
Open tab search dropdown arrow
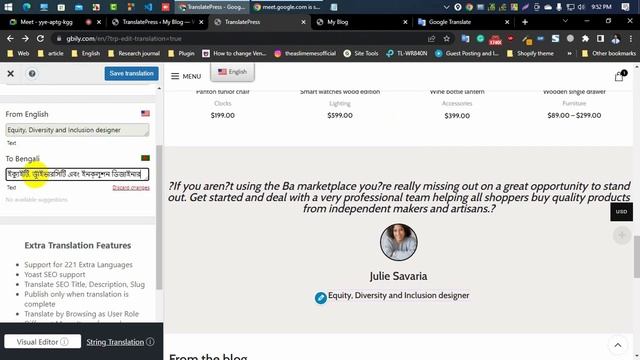[565, 21]
